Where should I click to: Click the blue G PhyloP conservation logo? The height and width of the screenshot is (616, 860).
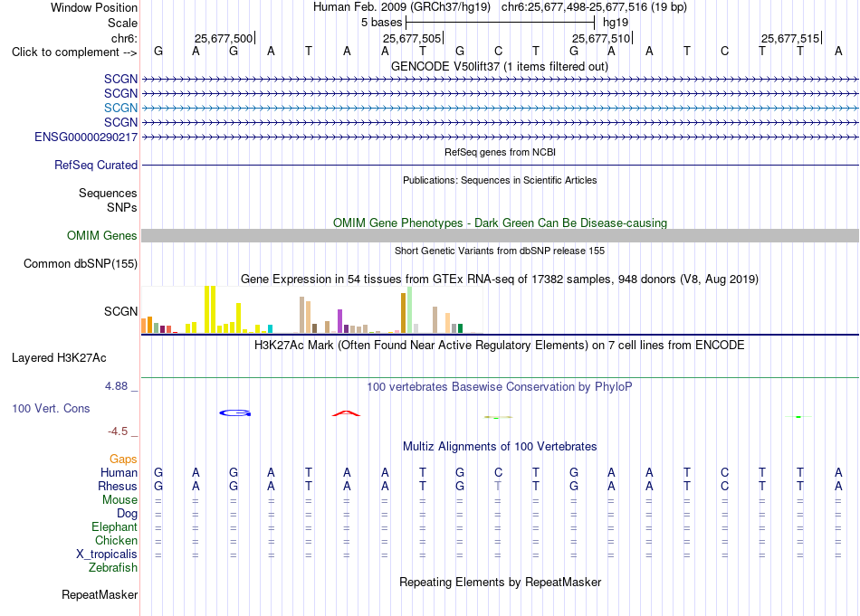tap(235, 412)
